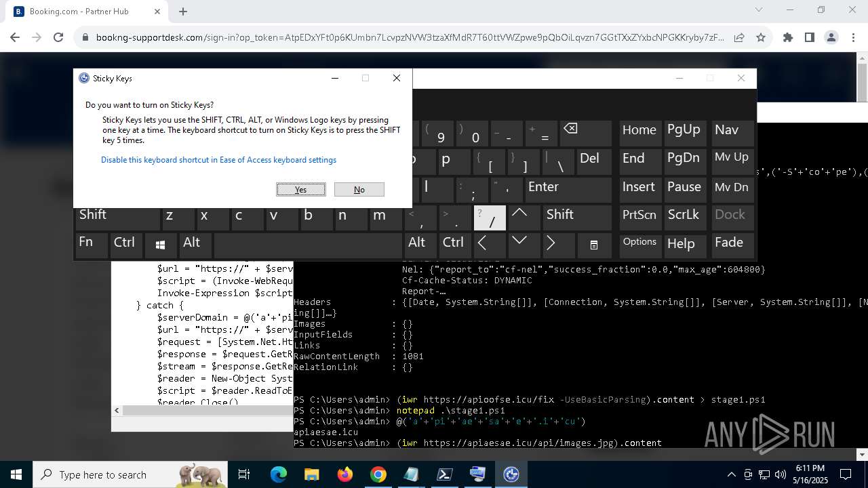This screenshot has height=488, width=868.
Task: Open the Chrome profile avatar
Action: 831,38
